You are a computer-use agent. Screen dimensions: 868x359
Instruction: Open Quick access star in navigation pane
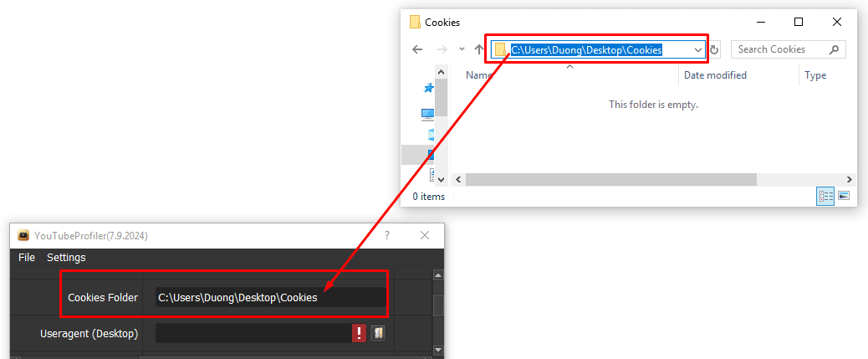(428, 88)
